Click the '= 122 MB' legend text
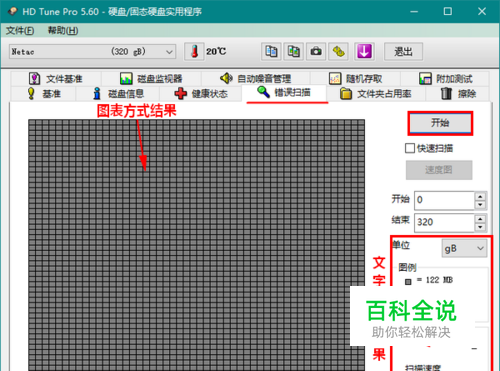The width and height of the screenshot is (500, 371). (x=435, y=280)
